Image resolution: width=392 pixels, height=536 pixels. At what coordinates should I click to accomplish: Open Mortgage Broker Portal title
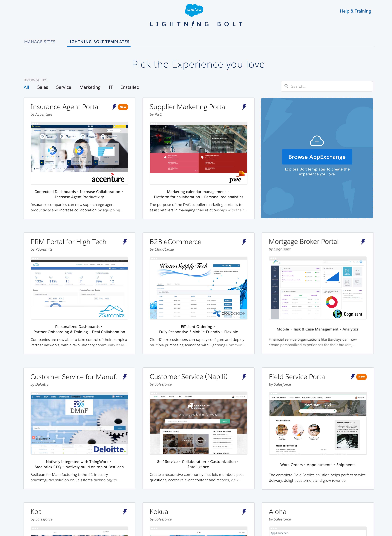[304, 242]
